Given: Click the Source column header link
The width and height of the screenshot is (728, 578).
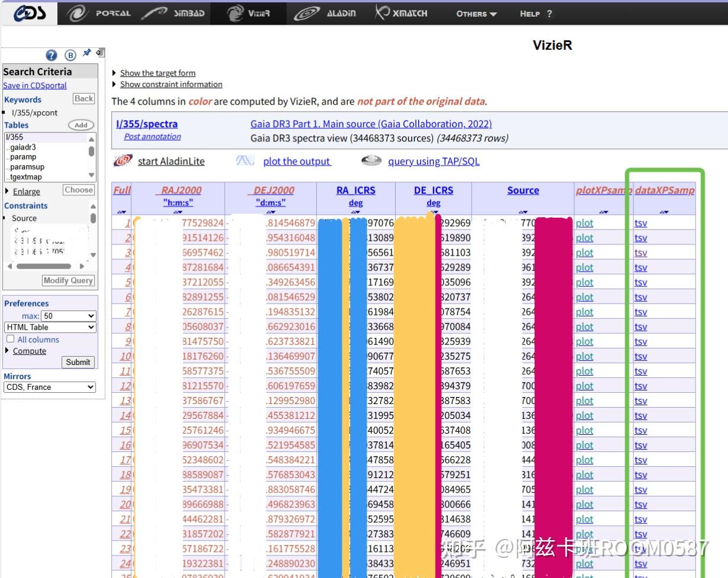Looking at the screenshot, I should tap(523, 190).
